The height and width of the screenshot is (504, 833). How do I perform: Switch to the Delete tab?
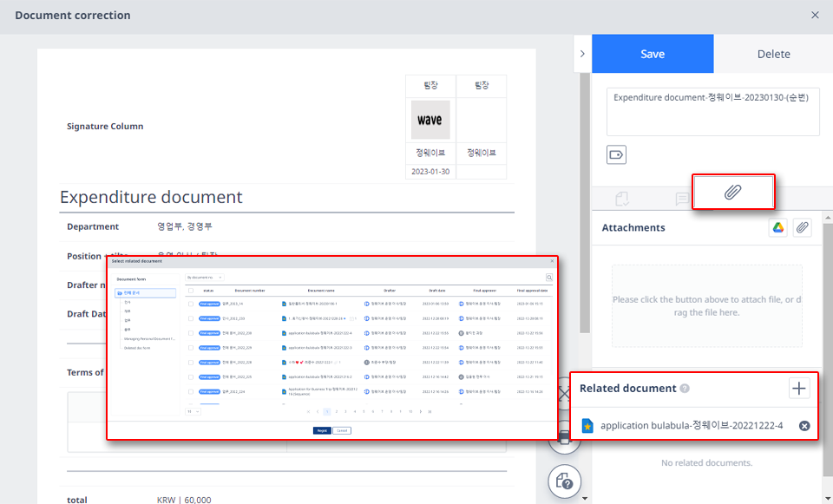(771, 53)
